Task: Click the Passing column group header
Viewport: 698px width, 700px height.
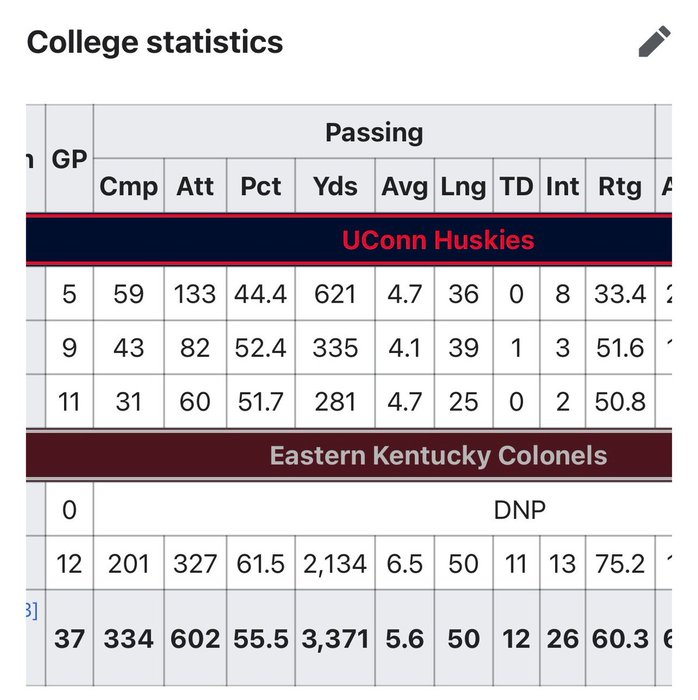Action: coord(374,132)
